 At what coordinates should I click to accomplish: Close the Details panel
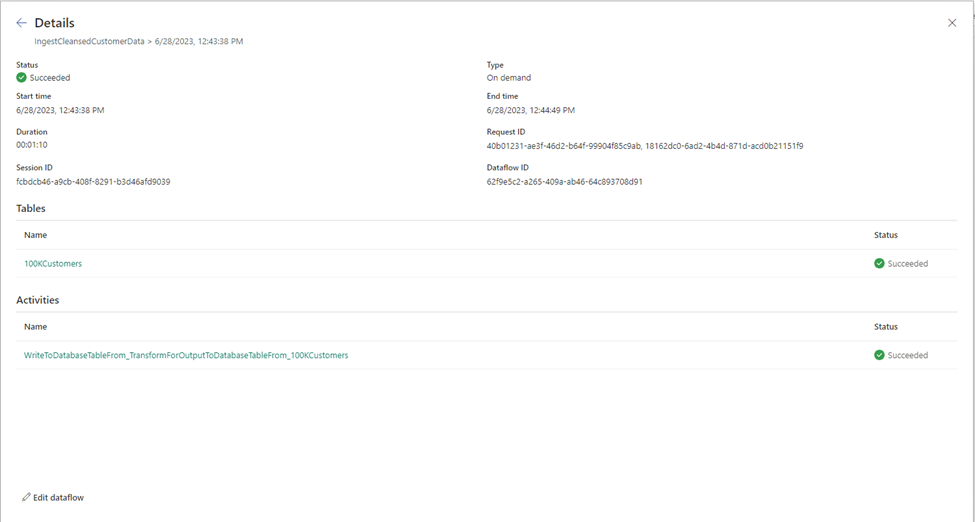click(x=952, y=23)
